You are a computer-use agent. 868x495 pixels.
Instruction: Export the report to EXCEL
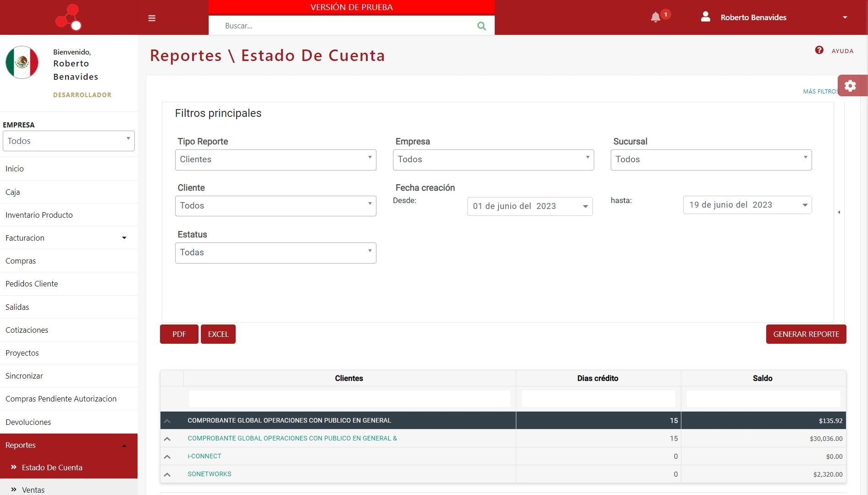click(218, 334)
